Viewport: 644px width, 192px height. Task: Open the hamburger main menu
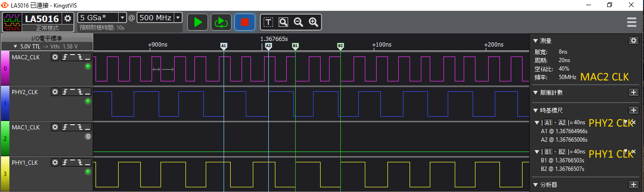632,22
